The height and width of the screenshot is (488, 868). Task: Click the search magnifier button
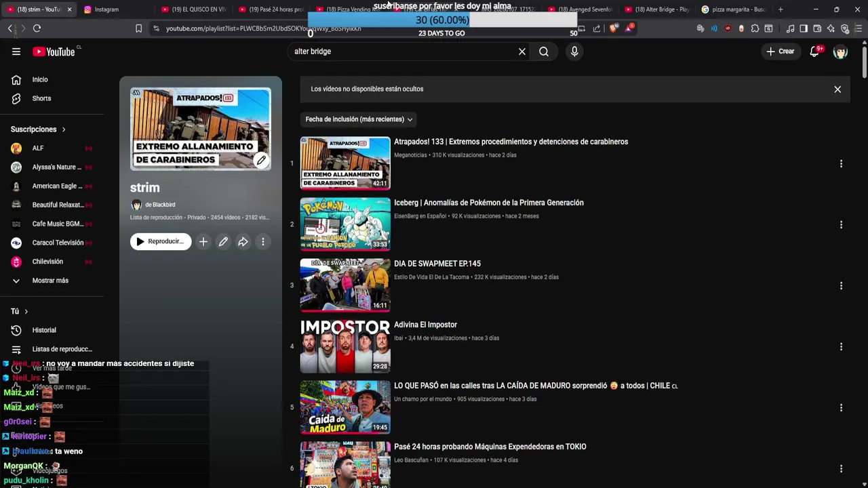544,52
